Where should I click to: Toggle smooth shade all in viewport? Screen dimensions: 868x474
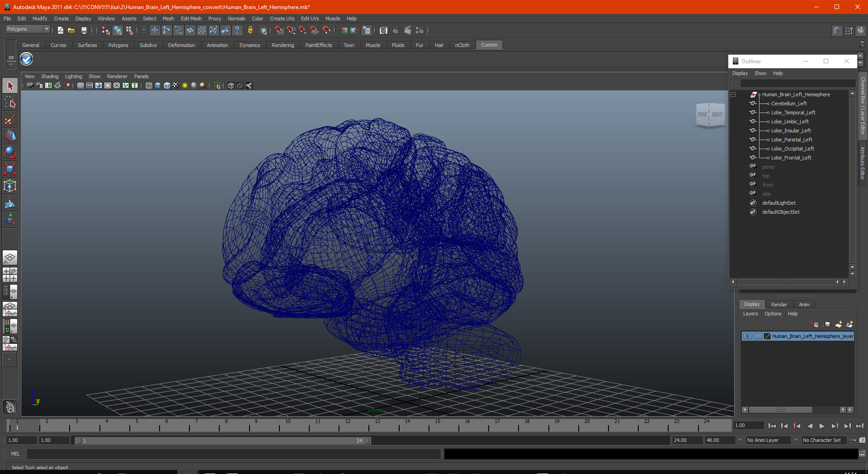click(x=158, y=85)
